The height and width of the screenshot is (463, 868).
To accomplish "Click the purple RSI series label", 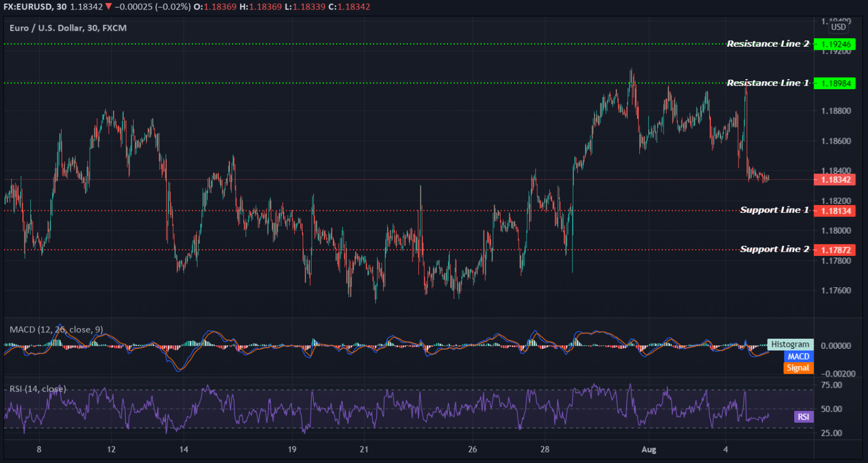I will click(x=804, y=417).
